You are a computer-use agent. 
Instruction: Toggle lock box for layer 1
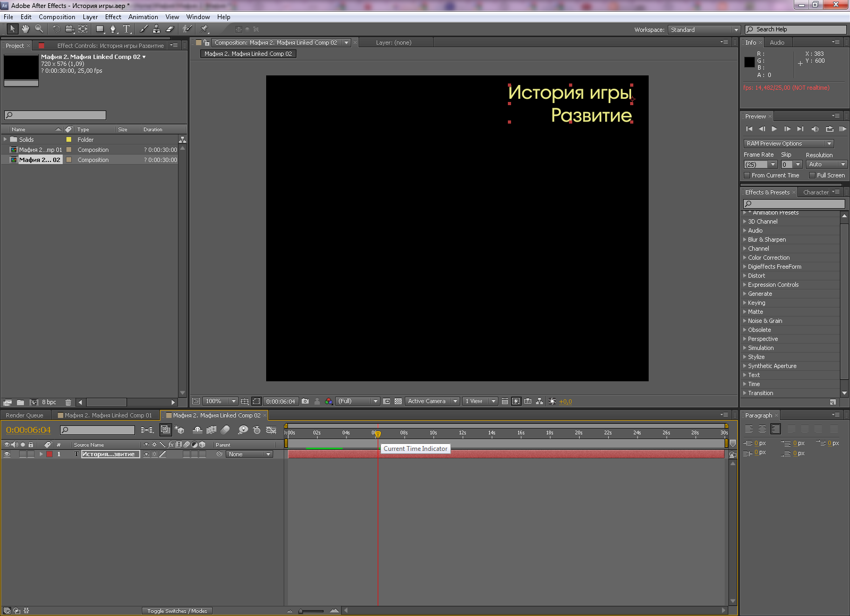[x=31, y=455]
